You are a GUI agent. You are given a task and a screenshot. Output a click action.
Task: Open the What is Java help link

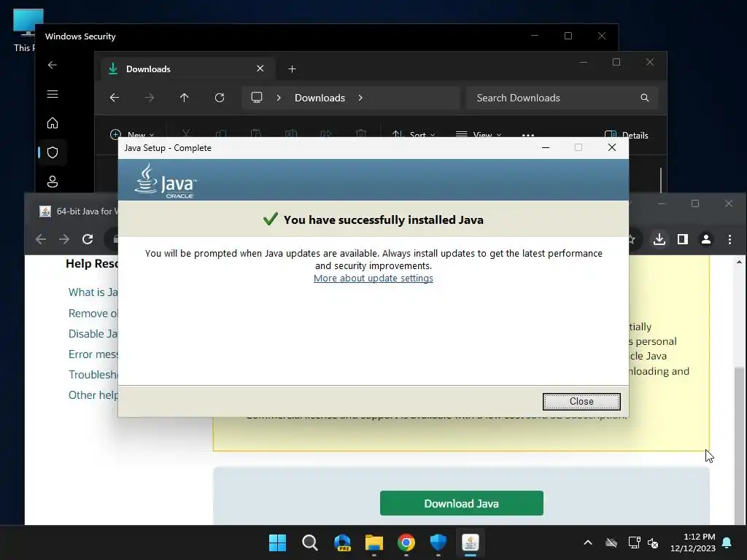pyautogui.click(x=93, y=292)
